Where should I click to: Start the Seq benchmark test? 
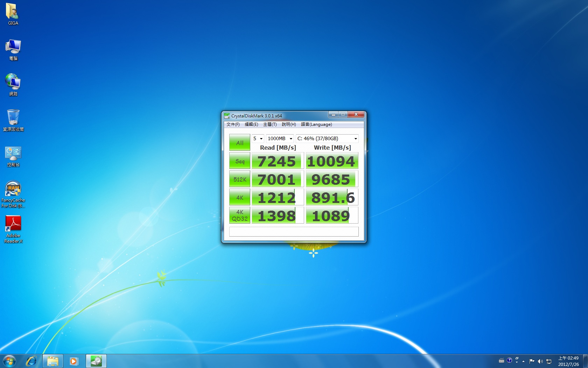point(240,161)
